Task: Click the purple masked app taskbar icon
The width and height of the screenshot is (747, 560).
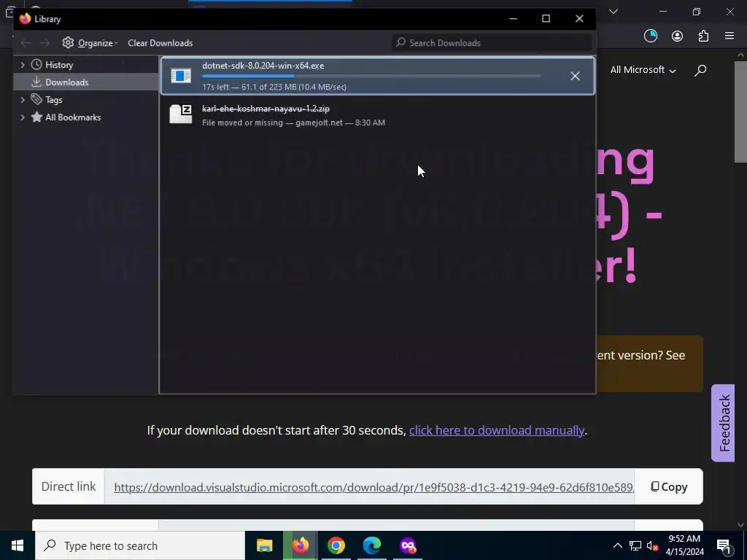Action: (x=408, y=545)
